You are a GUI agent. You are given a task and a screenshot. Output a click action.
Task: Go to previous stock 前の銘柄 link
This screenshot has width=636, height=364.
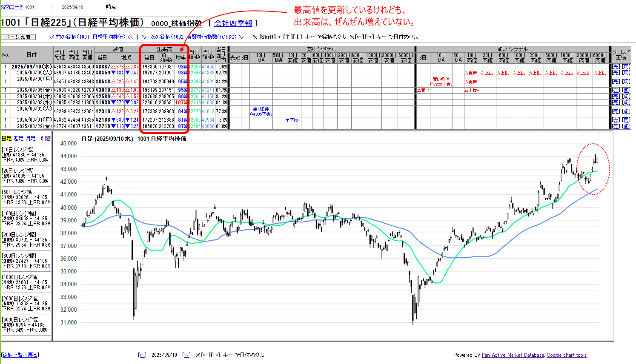(x=92, y=37)
